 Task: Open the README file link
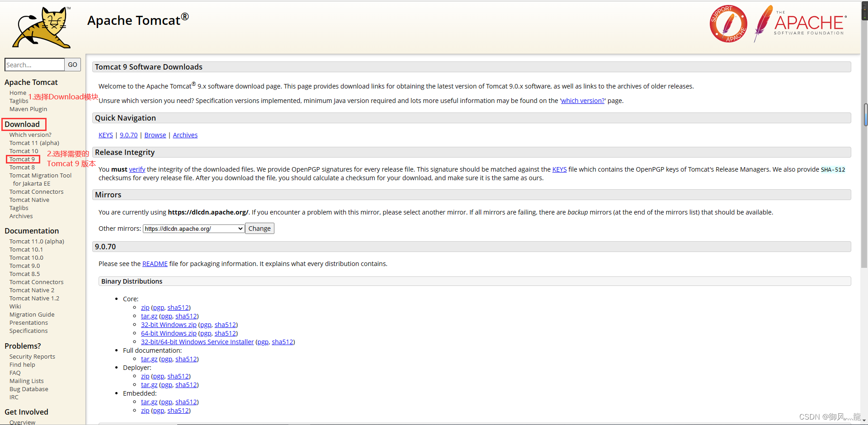tap(155, 263)
